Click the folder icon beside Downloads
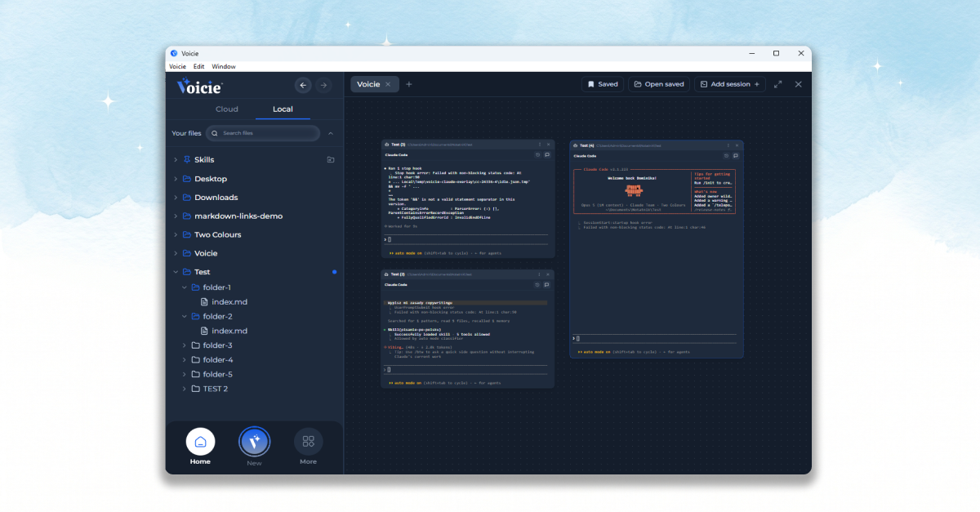This screenshot has height=512, width=980. [187, 198]
